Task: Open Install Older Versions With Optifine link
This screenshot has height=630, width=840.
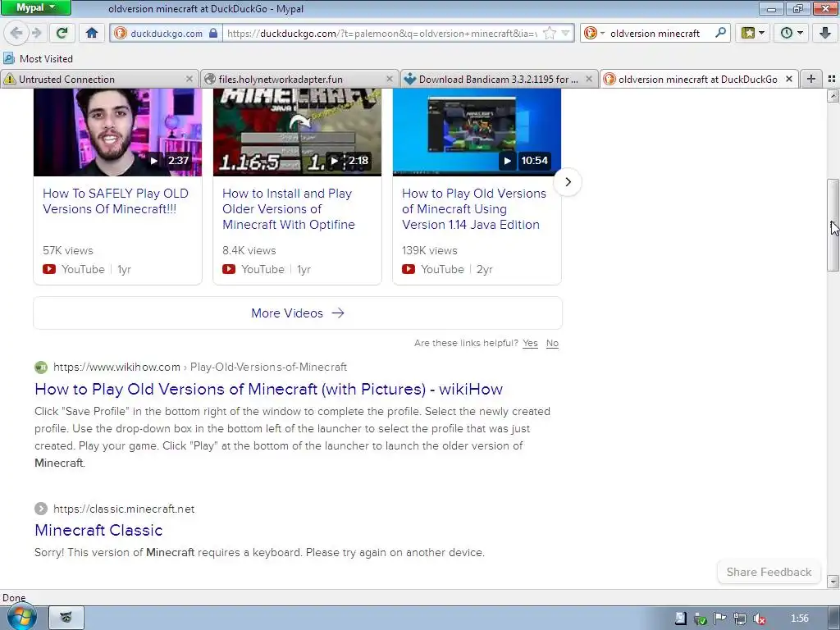Action: coord(289,209)
